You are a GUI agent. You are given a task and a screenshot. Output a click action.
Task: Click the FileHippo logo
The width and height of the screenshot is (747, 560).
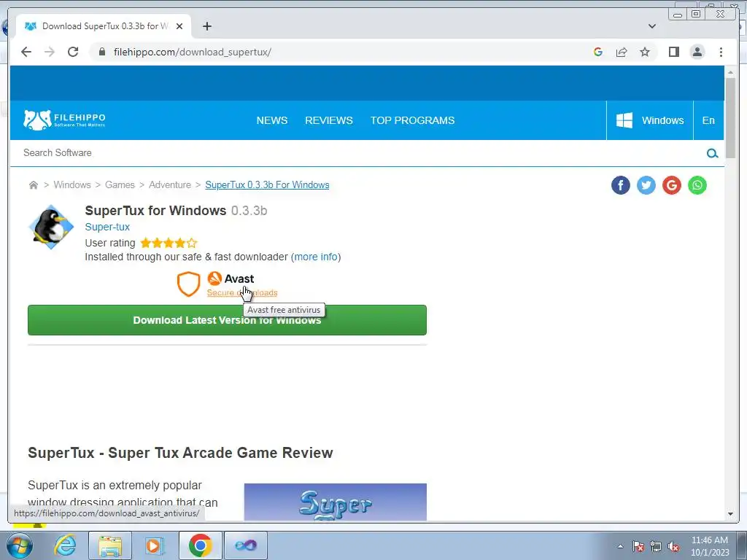(x=64, y=120)
